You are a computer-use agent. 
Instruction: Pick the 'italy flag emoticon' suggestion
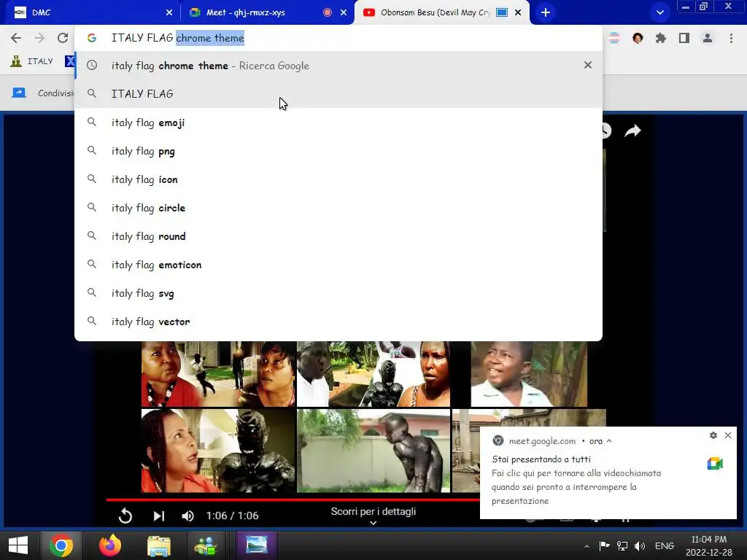[338, 265]
